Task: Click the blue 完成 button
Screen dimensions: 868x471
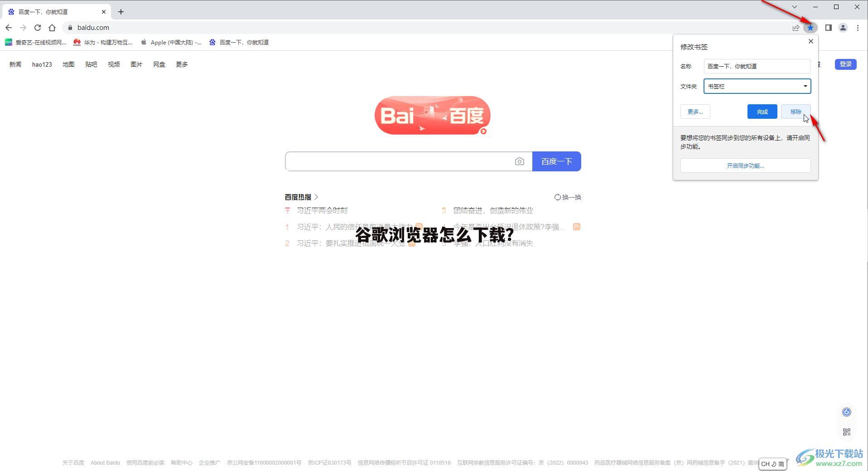Action: coord(762,112)
